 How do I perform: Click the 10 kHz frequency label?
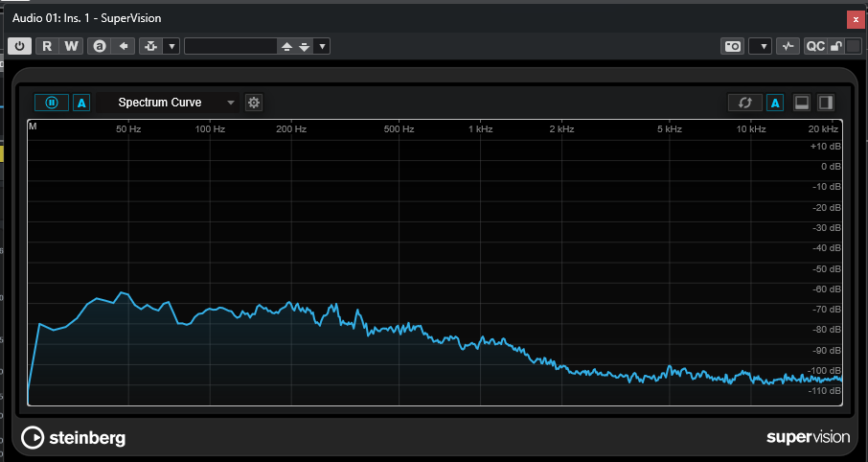(751, 129)
